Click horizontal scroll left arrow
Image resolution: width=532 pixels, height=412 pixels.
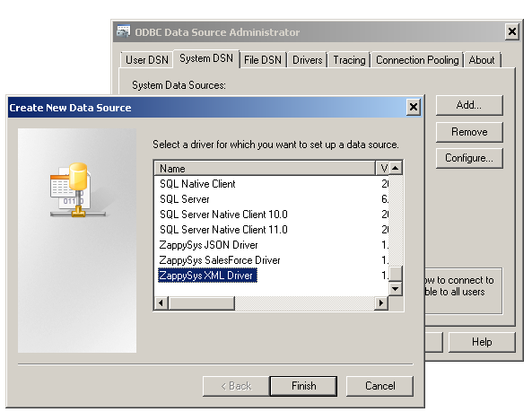point(161,302)
